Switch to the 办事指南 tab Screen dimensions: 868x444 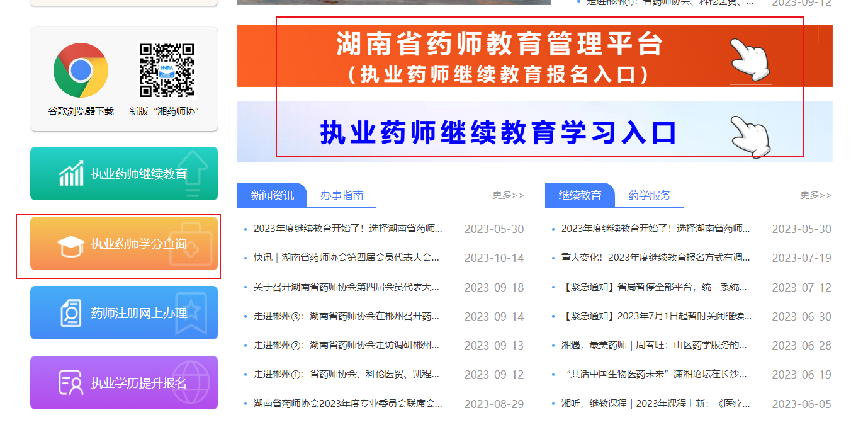[x=342, y=195]
